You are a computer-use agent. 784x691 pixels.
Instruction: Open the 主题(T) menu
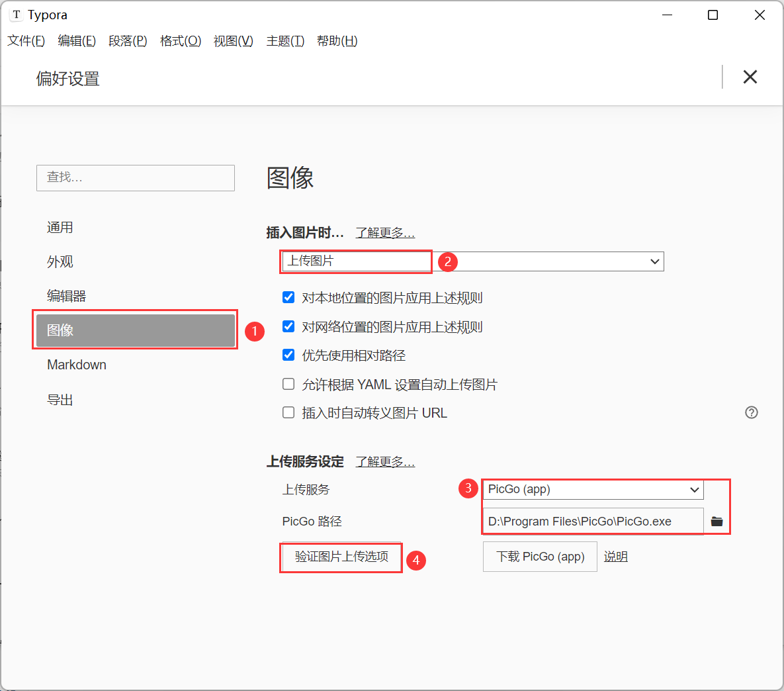click(x=286, y=41)
